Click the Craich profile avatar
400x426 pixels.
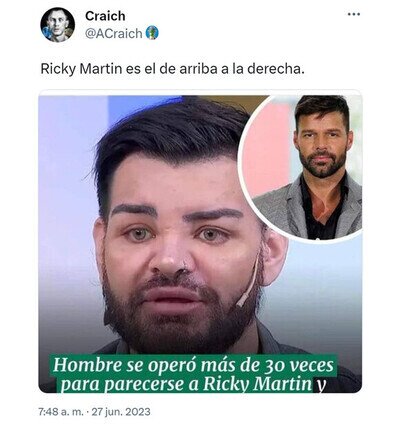[x=58, y=25]
